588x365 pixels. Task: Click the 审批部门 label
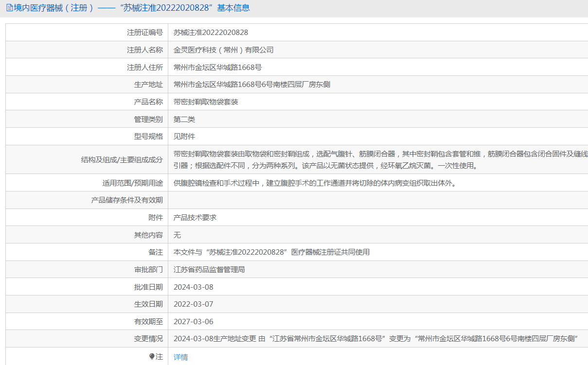[148, 270]
